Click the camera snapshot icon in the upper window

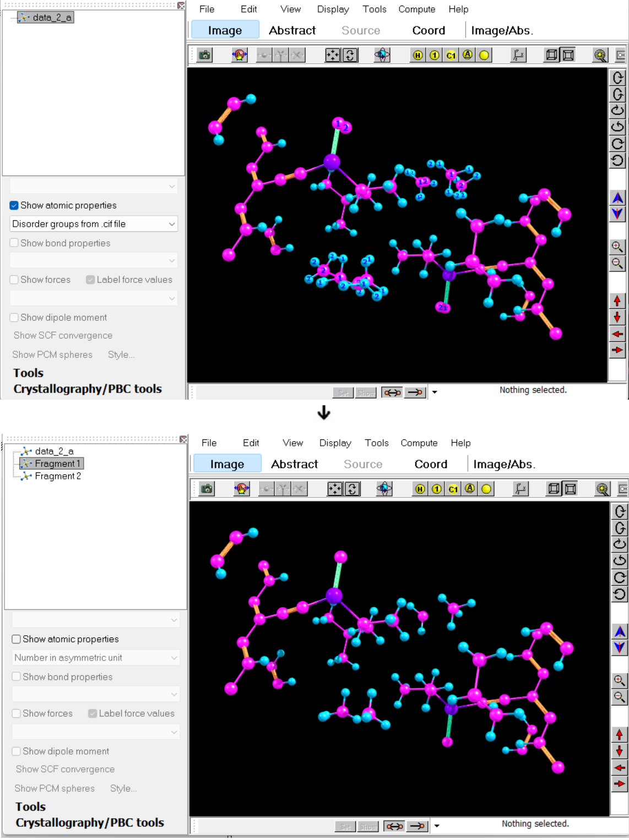(205, 55)
